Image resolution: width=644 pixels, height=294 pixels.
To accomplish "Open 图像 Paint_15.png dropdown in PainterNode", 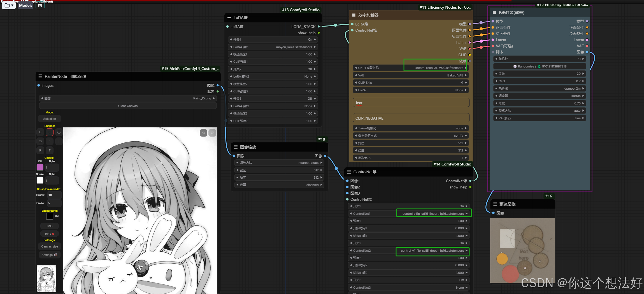I will pyautogui.click(x=128, y=98).
